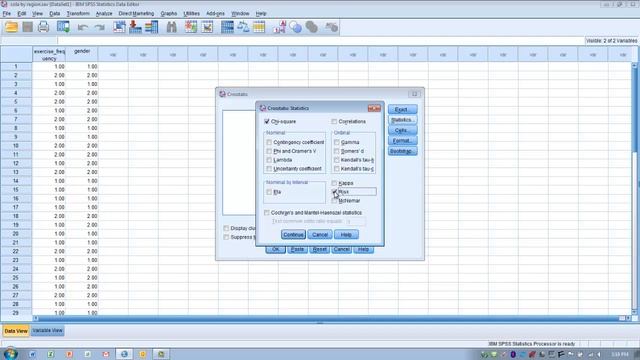Click the Exact button in Crosstabs

(402, 109)
